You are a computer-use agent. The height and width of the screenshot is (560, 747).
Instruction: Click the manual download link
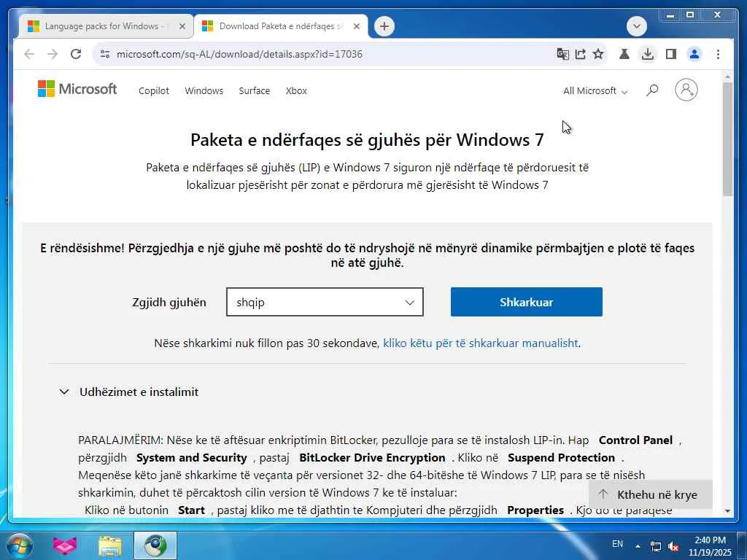tap(480, 343)
